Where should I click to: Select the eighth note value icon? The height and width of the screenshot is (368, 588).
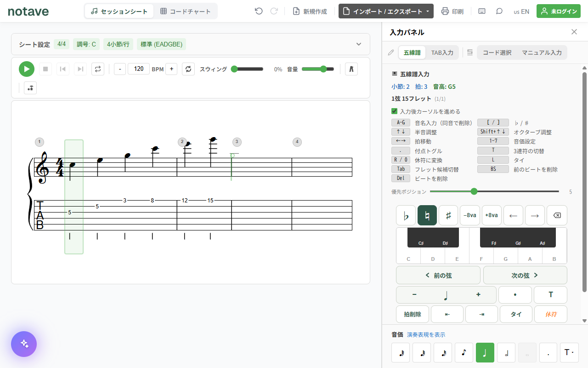[x=464, y=352]
